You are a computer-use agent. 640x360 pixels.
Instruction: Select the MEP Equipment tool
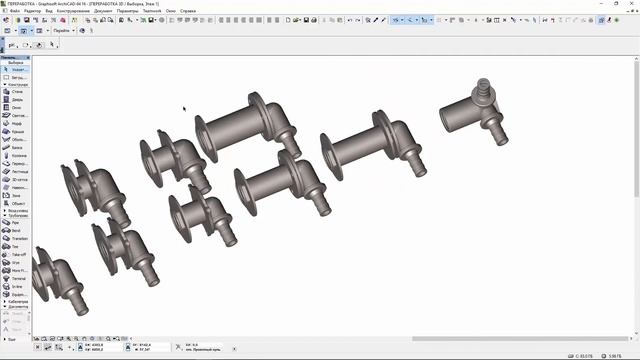[15, 294]
